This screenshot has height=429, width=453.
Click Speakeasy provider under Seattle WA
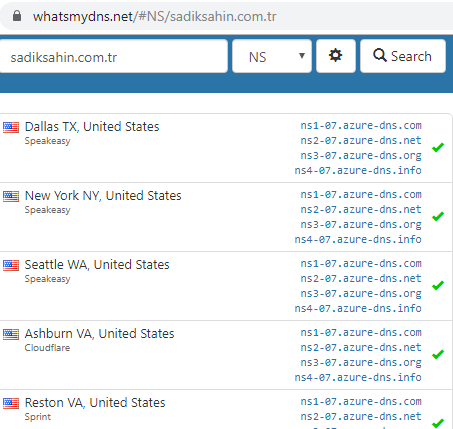click(x=47, y=279)
